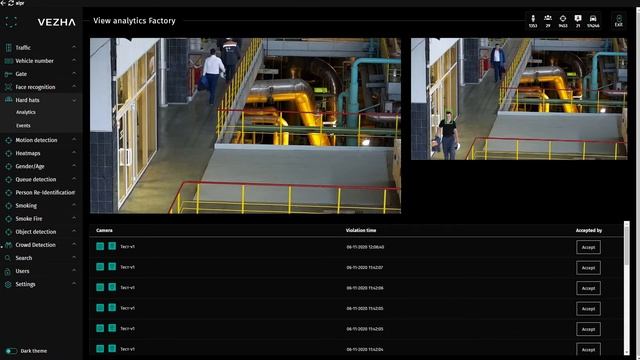640x360 pixels.
Task: Expand the Crowd Detection chevron
Action: pyautogui.click(x=74, y=244)
